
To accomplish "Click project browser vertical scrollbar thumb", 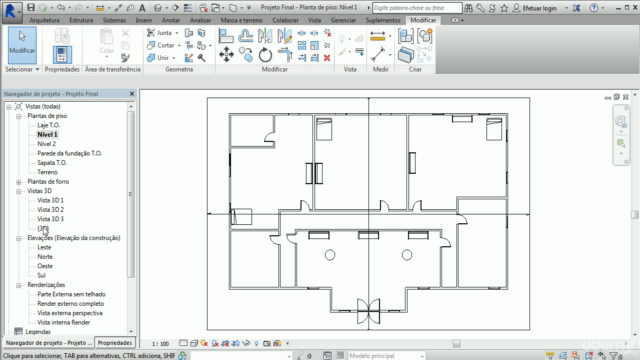I will coord(131,194).
